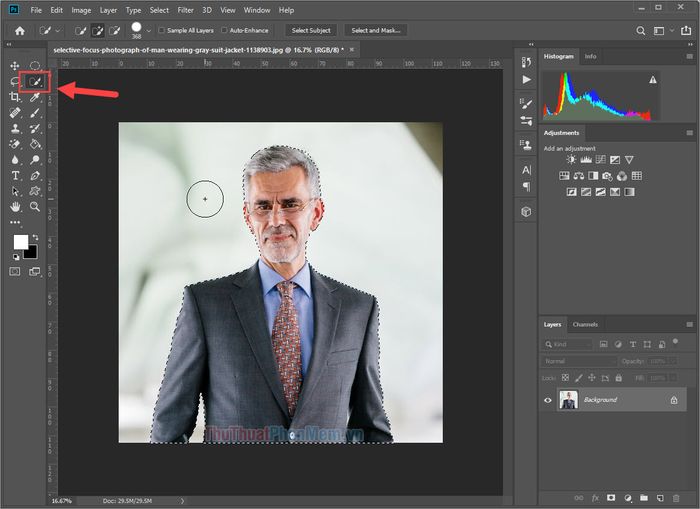Choose New selection mode in options bar
The height and width of the screenshot is (509, 700).
(80, 31)
